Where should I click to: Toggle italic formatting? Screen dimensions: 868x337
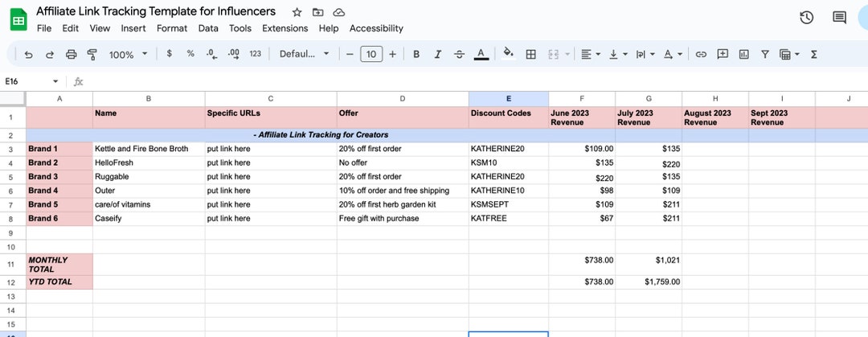[x=438, y=54]
